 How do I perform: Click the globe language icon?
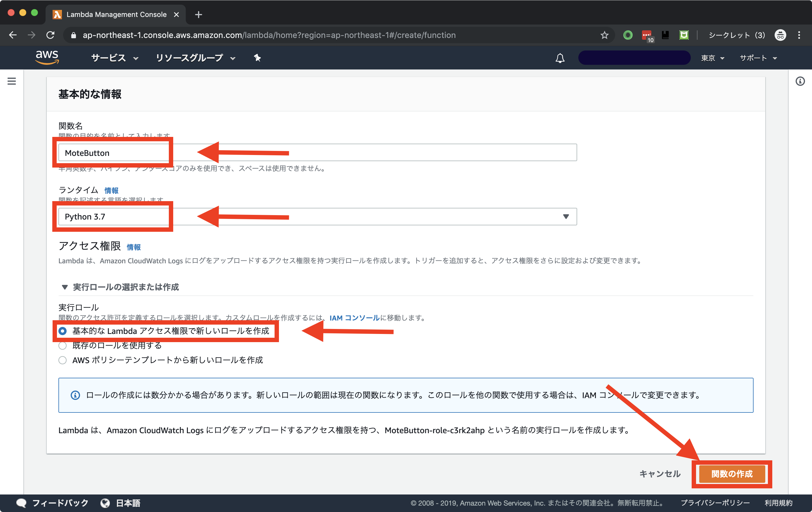coord(105,503)
